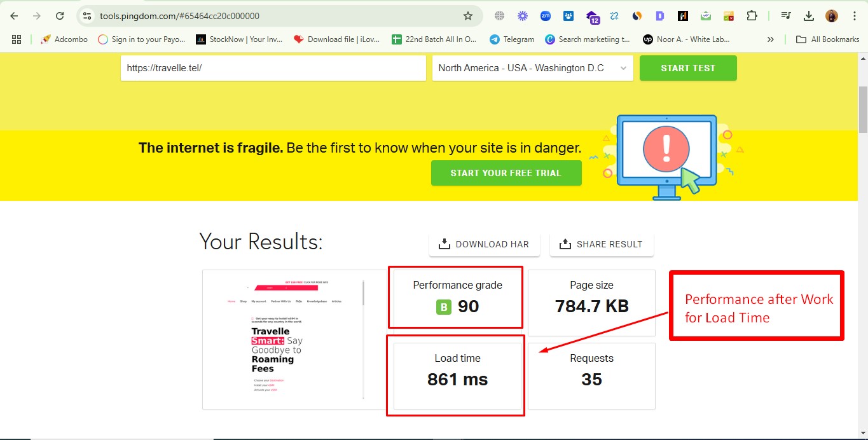Open the 'Noor A. - White Lab...' bookmark
868x440 pixels.
click(686, 39)
